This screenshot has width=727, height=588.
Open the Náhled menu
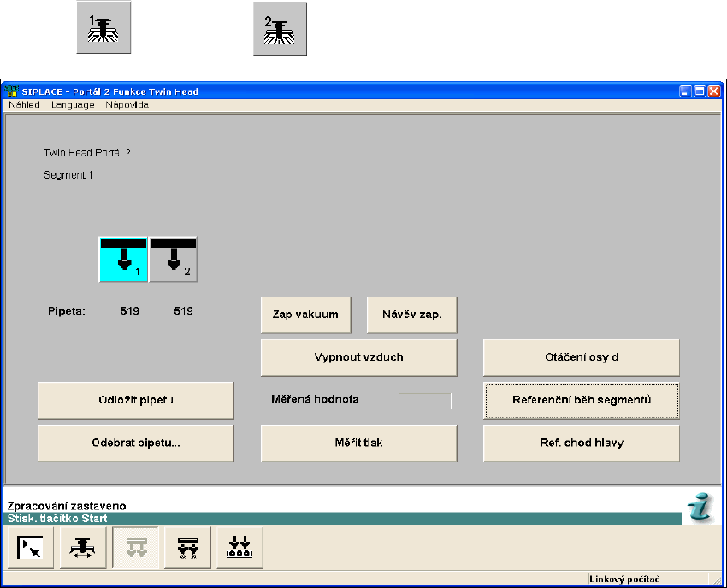pyautogui.click(x=24, y=105)
